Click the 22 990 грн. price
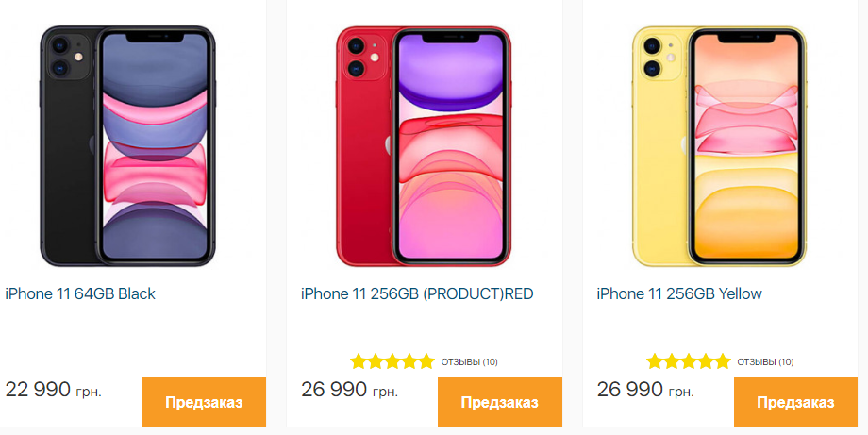 (x=53, y=390)
